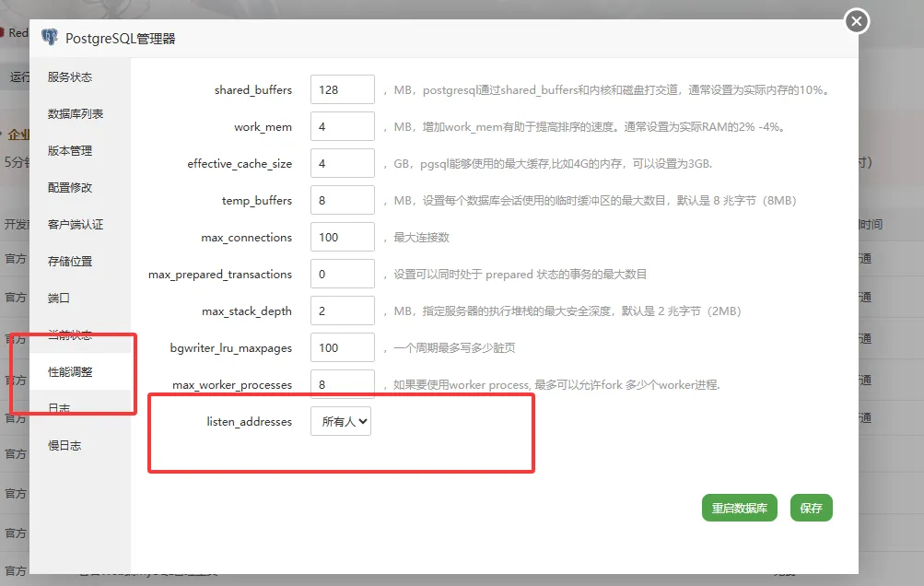Click the listen_addresses label
This screenshot has width=924, height=586.
249,422
